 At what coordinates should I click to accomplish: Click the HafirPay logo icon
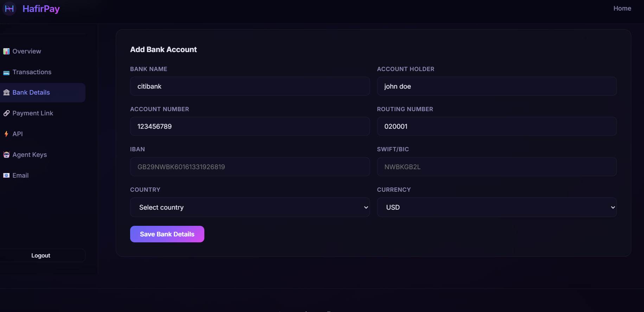coord(9,8)
